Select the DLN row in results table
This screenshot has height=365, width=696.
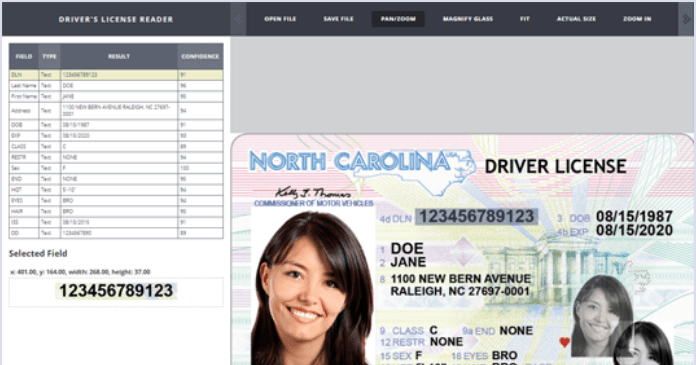coord(116,75)
